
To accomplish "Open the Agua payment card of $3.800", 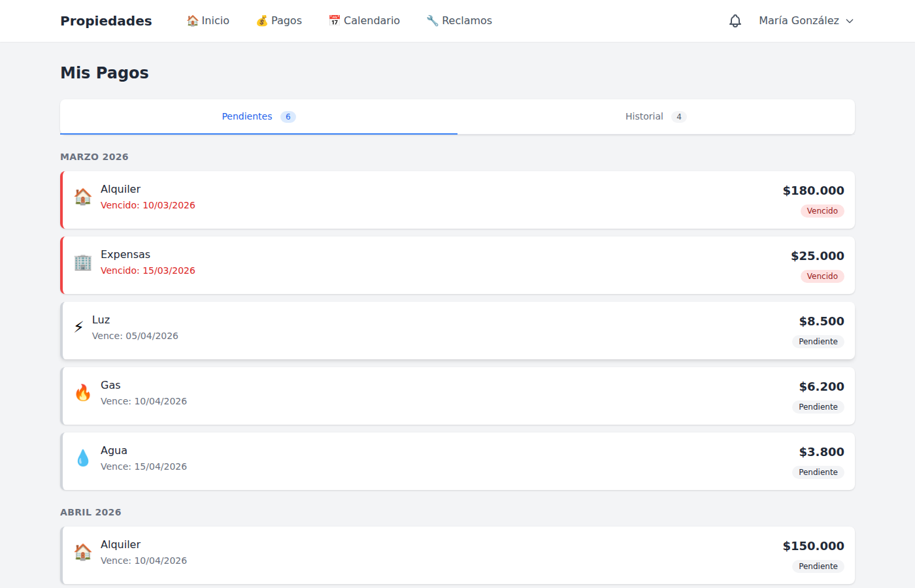I will (457, 461).
